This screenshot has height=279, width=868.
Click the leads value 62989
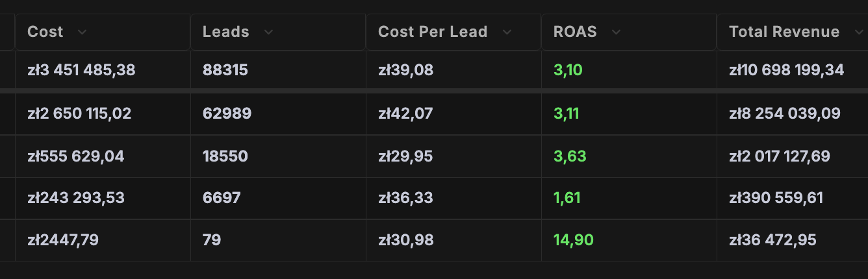point(227,114)
